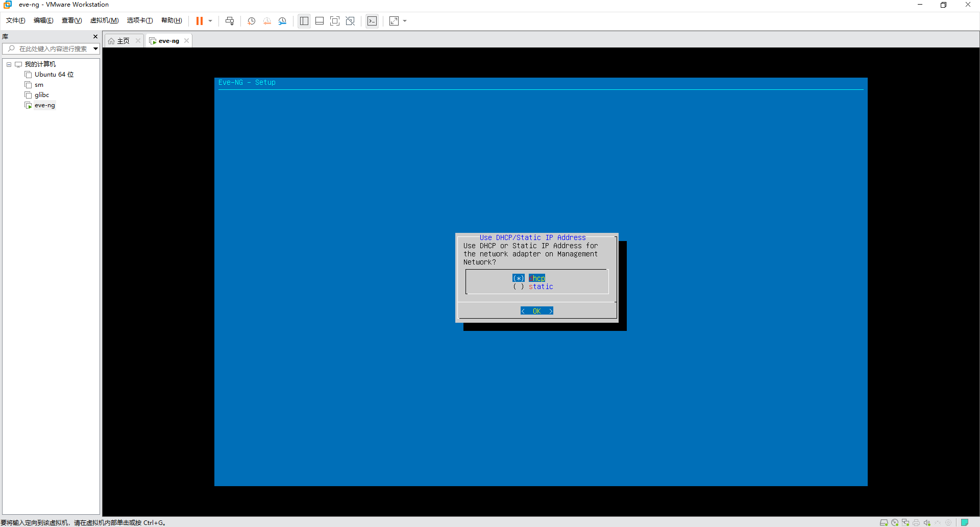Close the eve-ng tab
980x527 pixels.
tap(187, 41)
